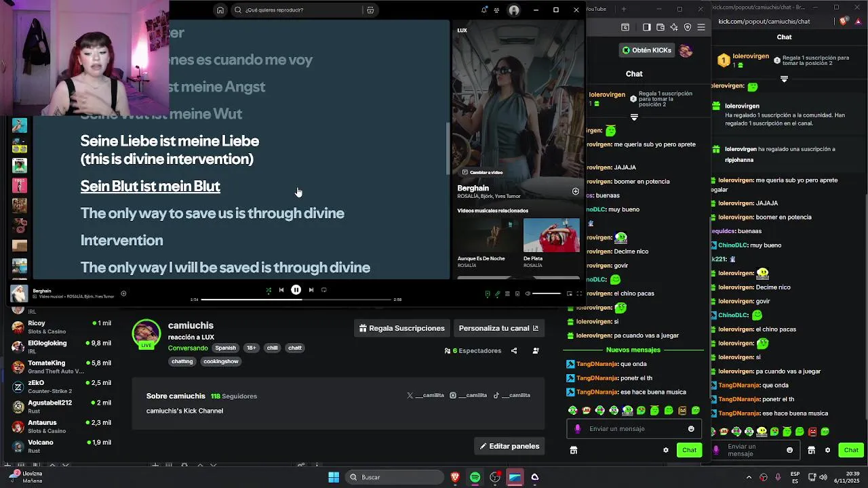Click Editar paneles button
The image size is (868, 488).
coord(509,446)
